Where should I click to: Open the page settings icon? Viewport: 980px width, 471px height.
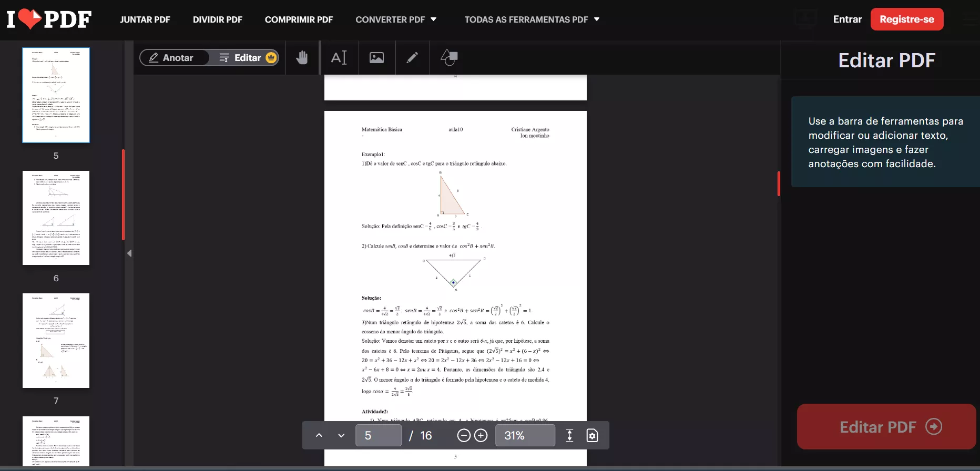point(592,435)
